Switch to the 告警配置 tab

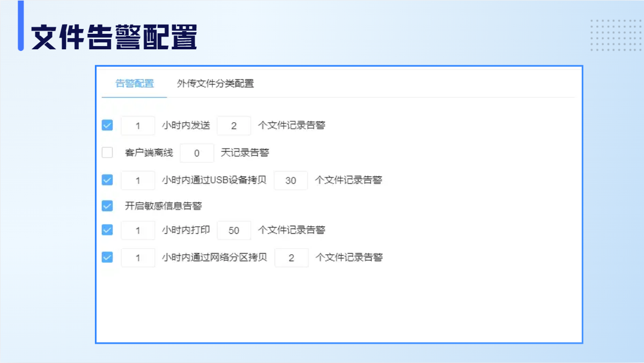pyautogui.click(x=135, y=84)
